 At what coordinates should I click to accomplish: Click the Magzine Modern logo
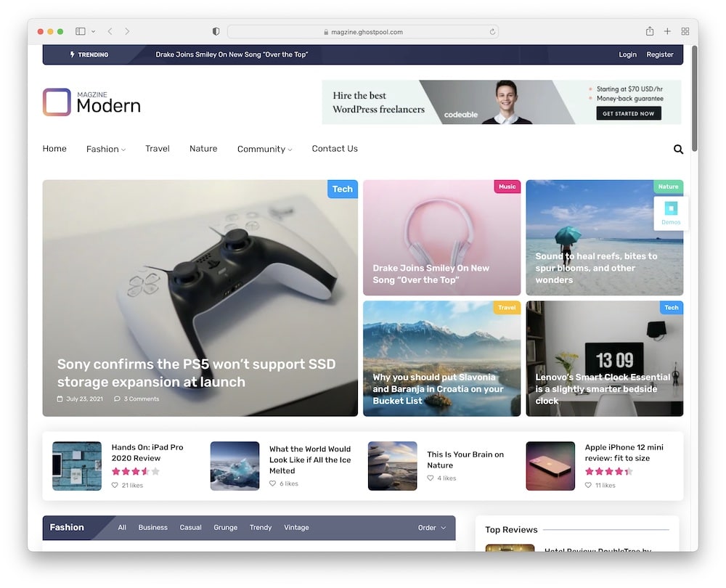pos(91,102)
